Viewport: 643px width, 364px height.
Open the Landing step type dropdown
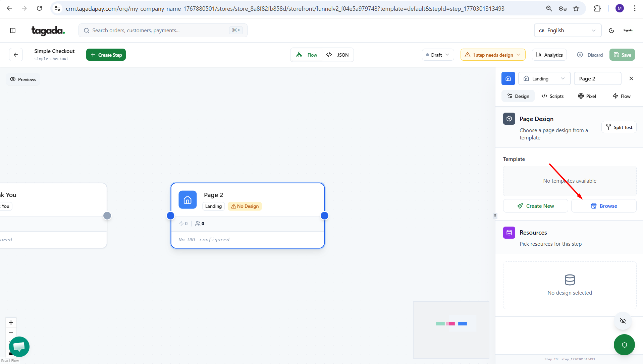544,79
